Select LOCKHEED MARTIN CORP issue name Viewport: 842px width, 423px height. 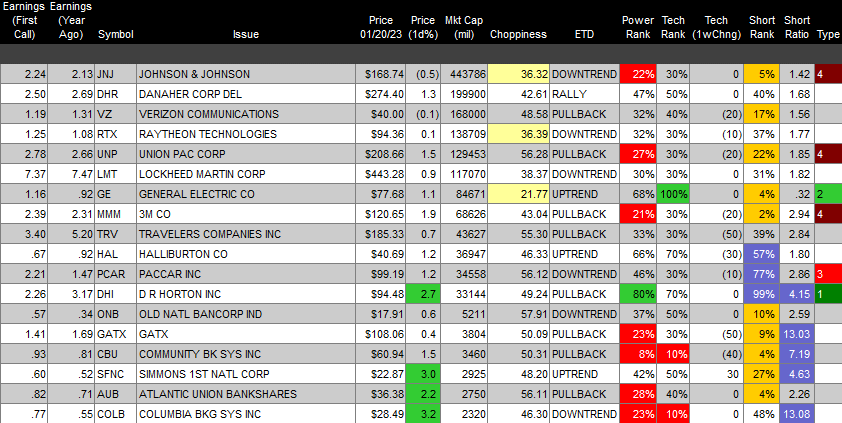[x=202, y=174]
